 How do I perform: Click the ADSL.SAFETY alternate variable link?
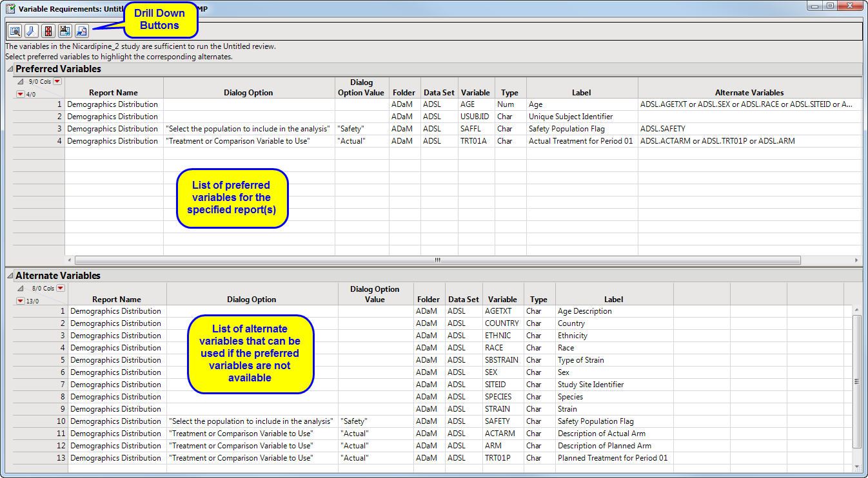[x=662, y=128]
